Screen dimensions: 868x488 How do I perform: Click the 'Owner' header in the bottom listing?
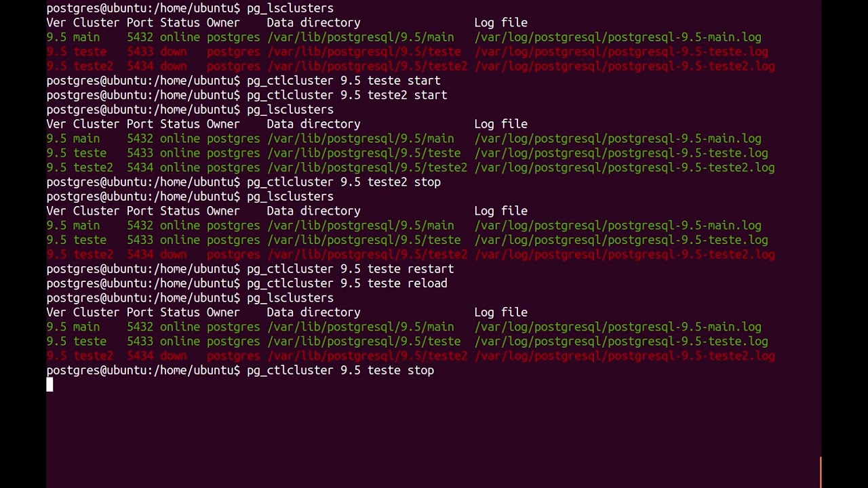pos(223,312)
